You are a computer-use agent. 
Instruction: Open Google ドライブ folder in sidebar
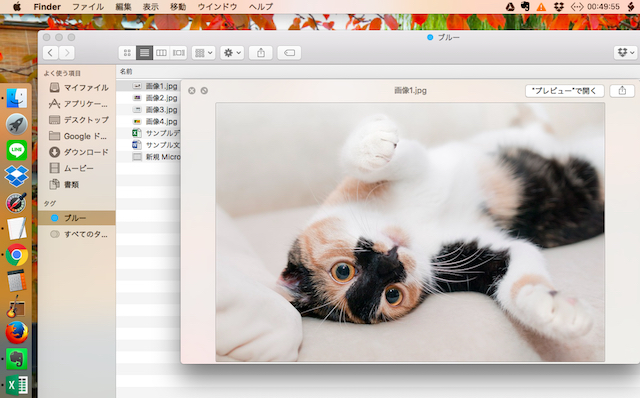[x=78, y=136]
